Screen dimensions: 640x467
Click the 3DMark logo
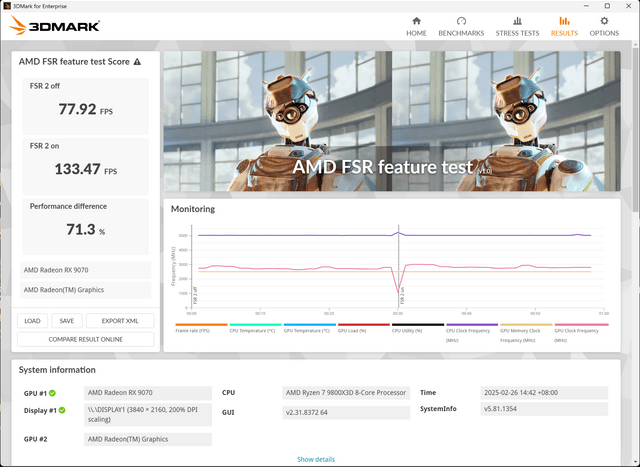pyautogui.click(x=54, y=25)
